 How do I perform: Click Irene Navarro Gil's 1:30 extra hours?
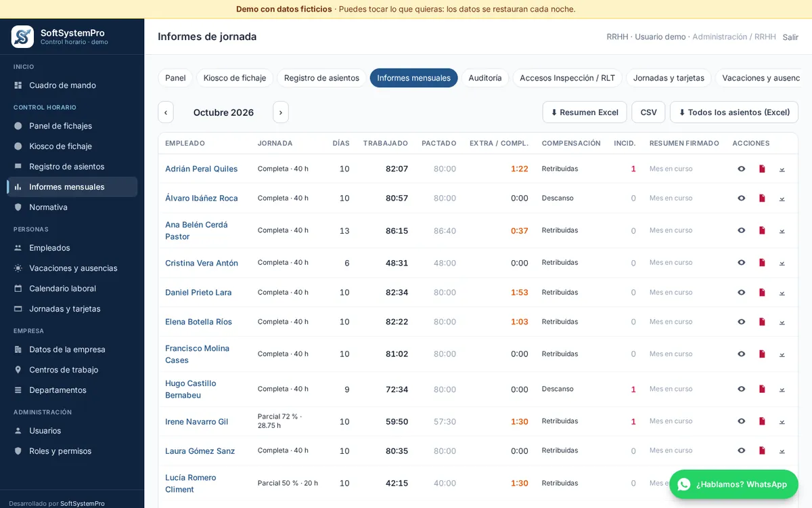tap(520, 421)
